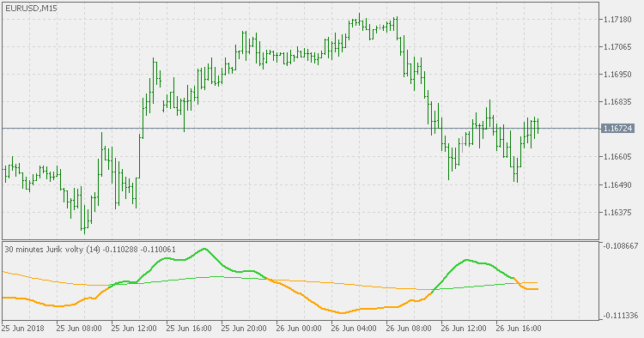Click the 1.17065 price axis label
The width and height of the screenshot is (644, 338).
point(617,47)
